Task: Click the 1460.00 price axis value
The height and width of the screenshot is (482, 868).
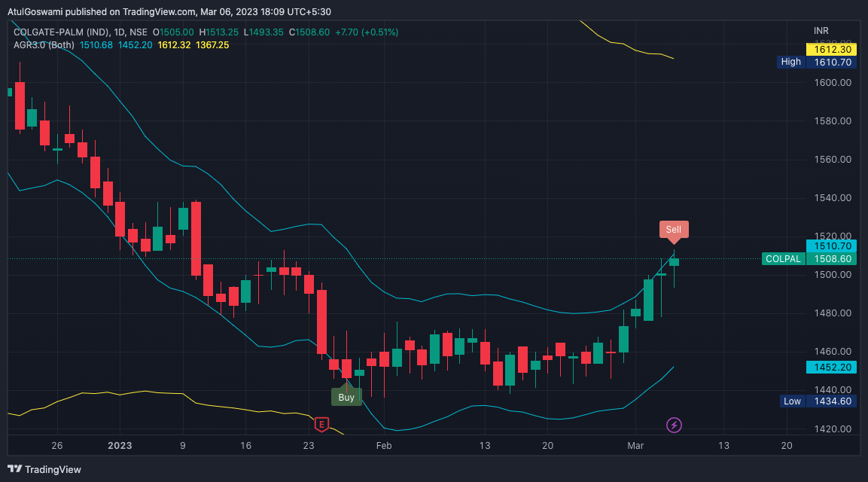Action: (833, 351)
